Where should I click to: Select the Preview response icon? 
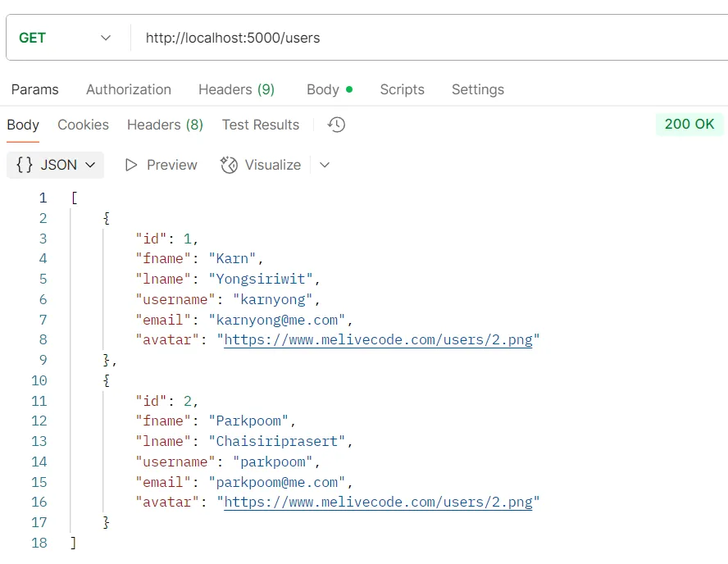161,165
